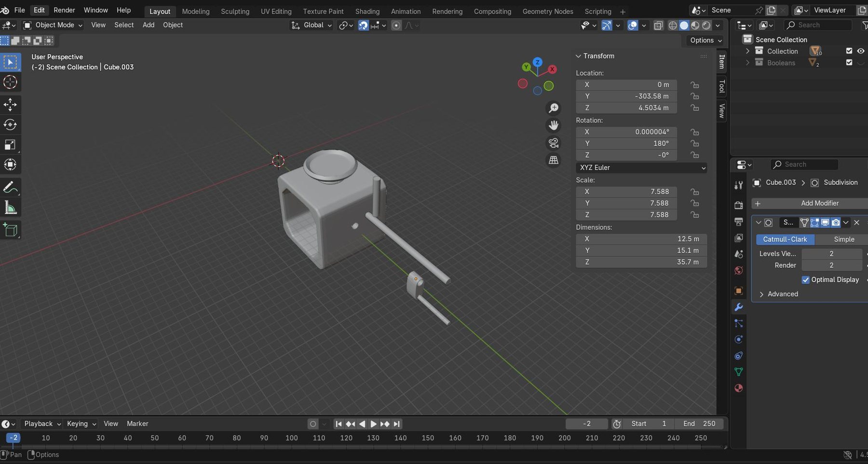Screen dimensions: 868x464
Task: Select the Transform tool
Action: 10,164
